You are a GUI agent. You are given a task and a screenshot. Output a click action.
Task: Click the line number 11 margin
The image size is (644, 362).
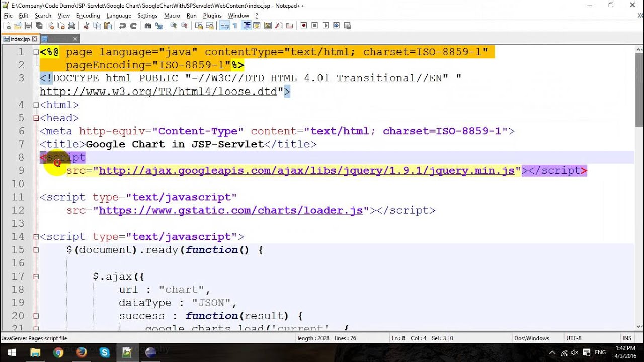(x=18, y=197)
